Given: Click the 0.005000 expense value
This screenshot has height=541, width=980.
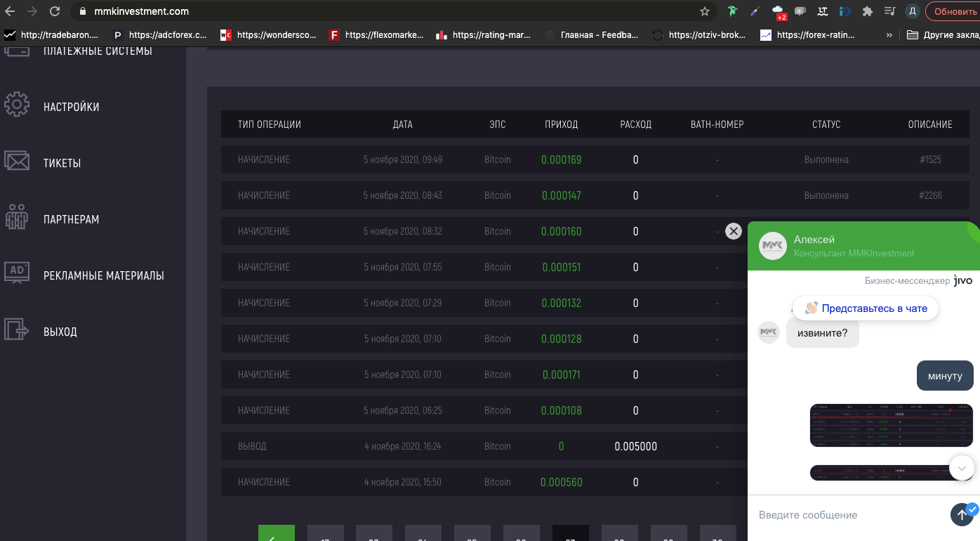Looking at the screenshot, I should click(636, 446).
